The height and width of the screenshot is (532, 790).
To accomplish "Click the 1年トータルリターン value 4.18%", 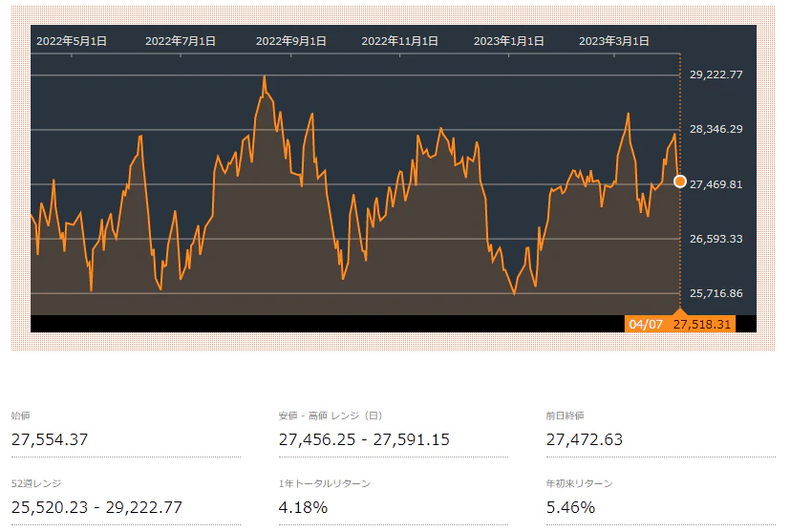I will point(303,507).
